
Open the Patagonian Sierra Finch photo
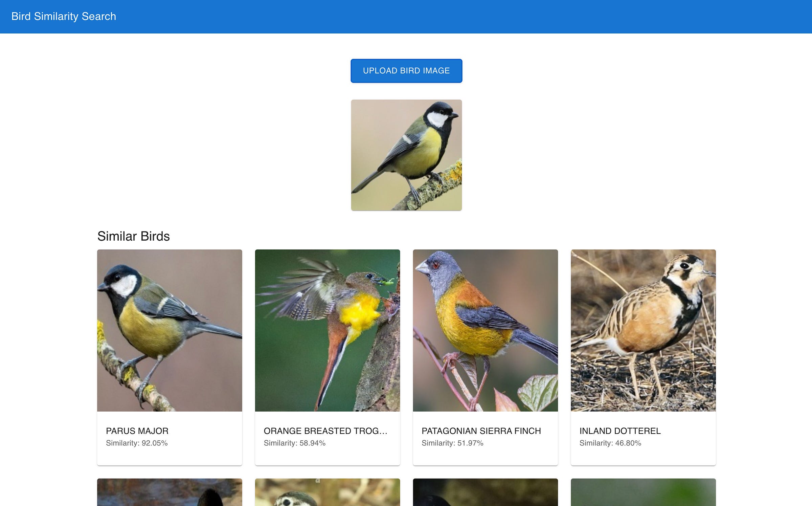(485, 330)
